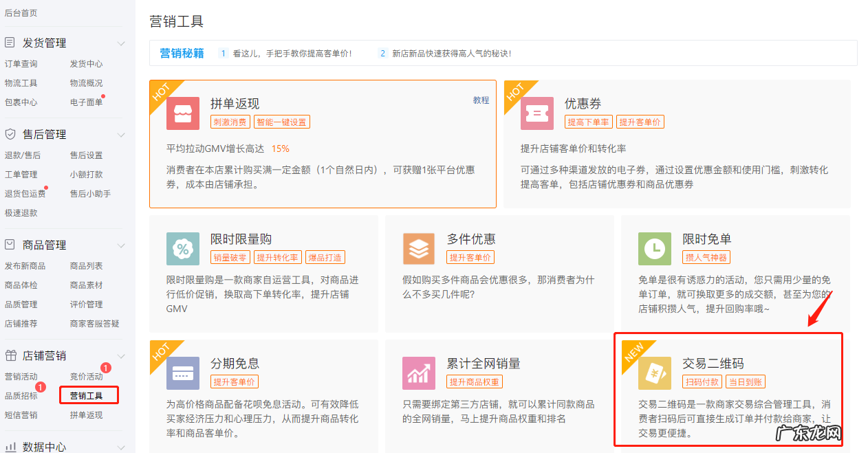Select the 累计全网销量 chart icon
868x453 pixels.
[418, 373]
